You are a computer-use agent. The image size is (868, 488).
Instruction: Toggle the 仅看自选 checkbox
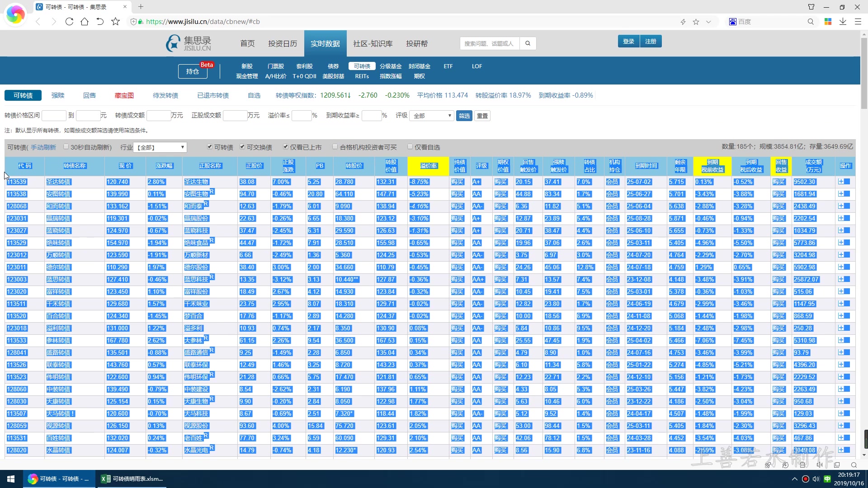pos(410,146)
